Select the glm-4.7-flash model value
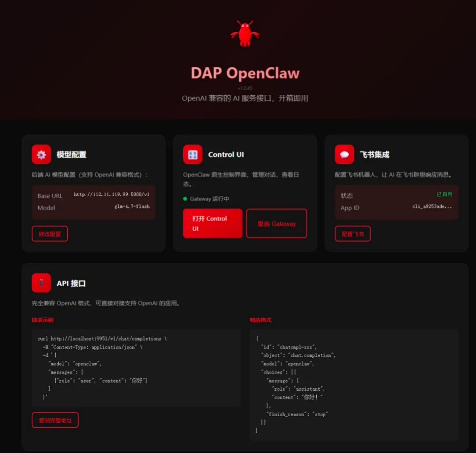Image resolution: width=476 pixels, height=453 pixels. pos(132,206)
